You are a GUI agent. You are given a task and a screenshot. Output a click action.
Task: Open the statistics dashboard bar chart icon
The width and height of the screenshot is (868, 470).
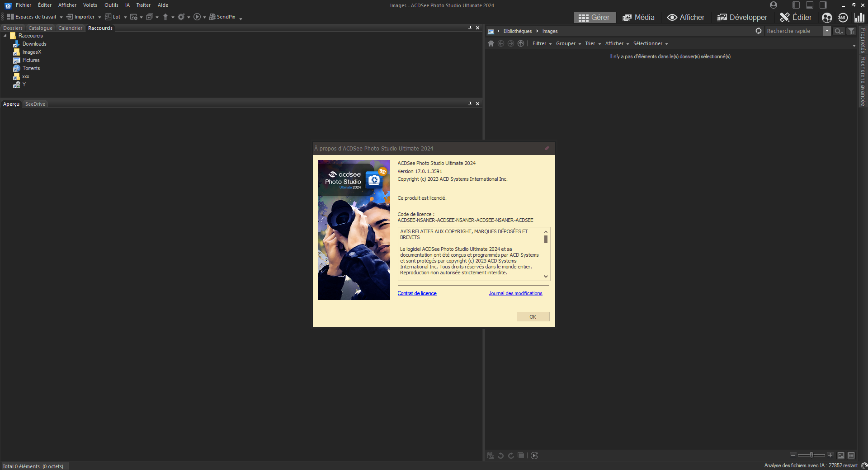[x=859, y=18]
